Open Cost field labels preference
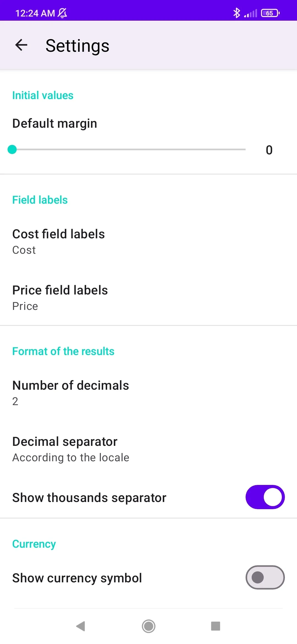Screen dimensions: 297x644 (x=148, y=242)
